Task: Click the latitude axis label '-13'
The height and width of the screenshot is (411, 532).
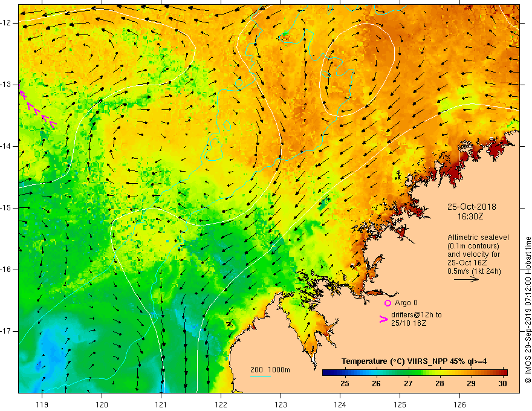Action: coord(6,85)
